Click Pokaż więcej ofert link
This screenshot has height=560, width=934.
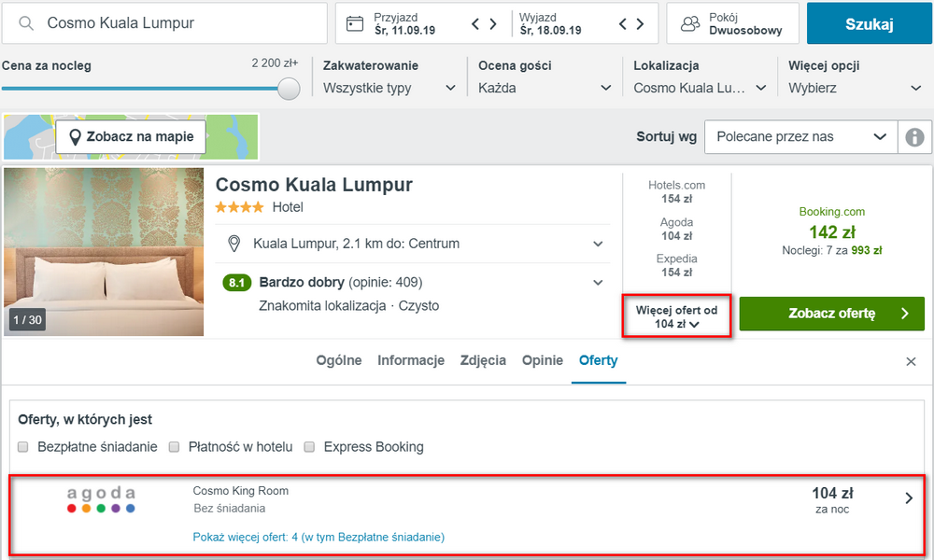click(x=318, y=538)
